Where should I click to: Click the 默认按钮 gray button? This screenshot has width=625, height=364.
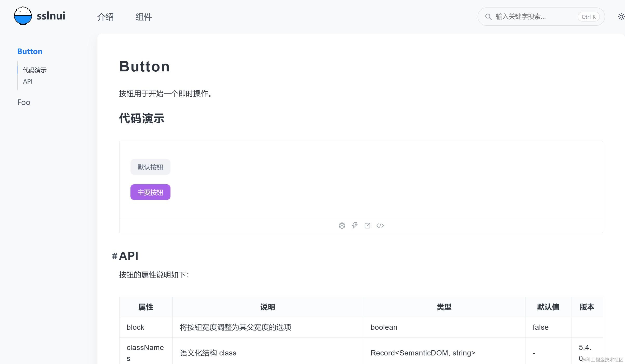(150, 167)
